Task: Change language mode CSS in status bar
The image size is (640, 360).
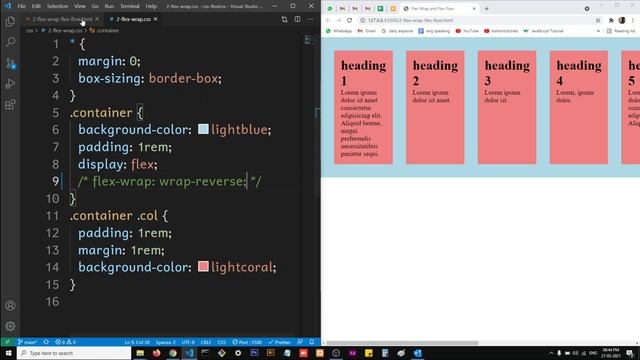Action: 222,342
